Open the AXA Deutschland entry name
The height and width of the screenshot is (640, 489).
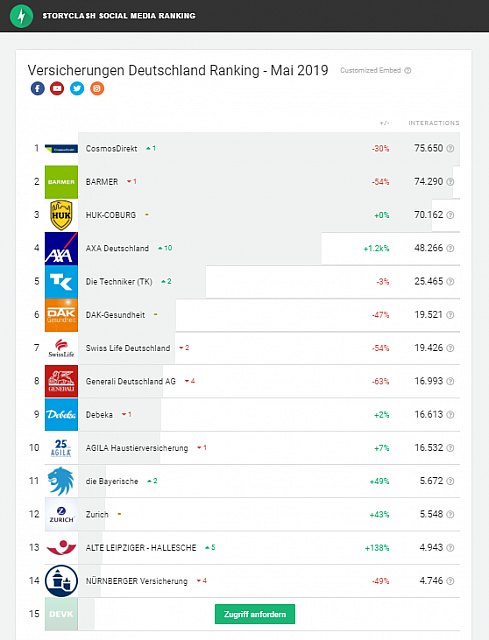coord(117,248)
